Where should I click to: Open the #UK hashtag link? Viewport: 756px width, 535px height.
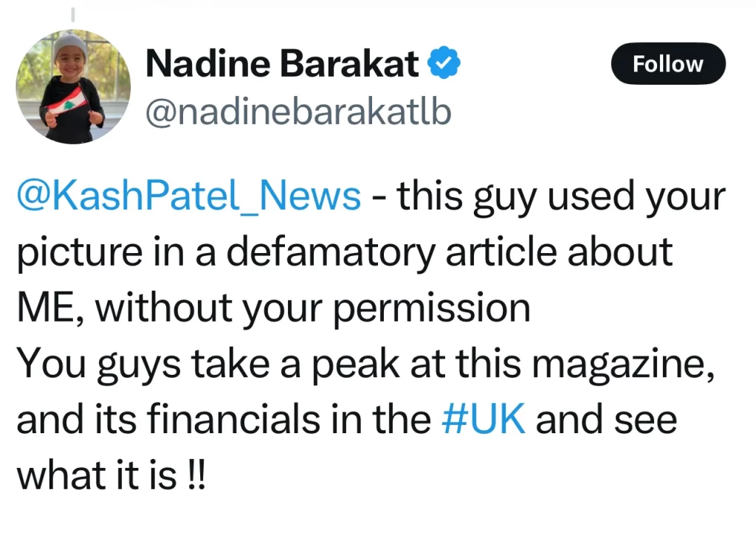pos(483,418)
